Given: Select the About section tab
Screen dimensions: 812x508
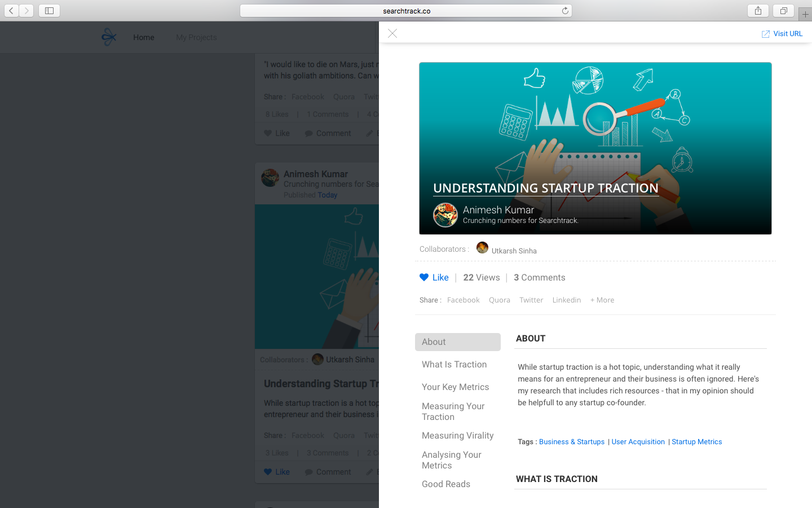Looking at the screenshot, I should 458,342.
